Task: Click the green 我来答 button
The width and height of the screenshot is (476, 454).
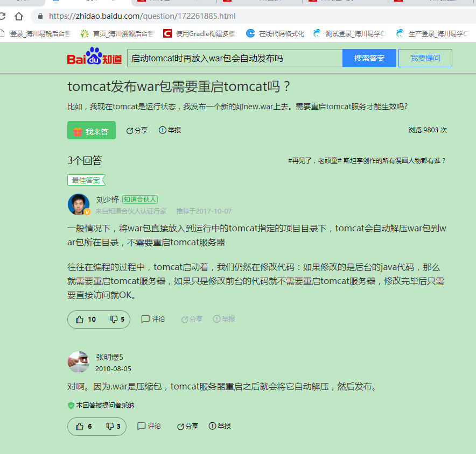Action: coord(92,130)
